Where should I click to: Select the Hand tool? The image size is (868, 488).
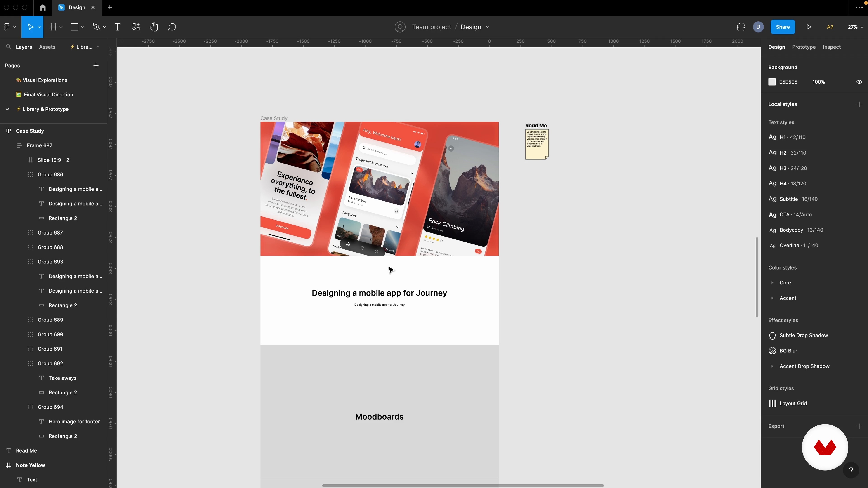pos(154,27)
